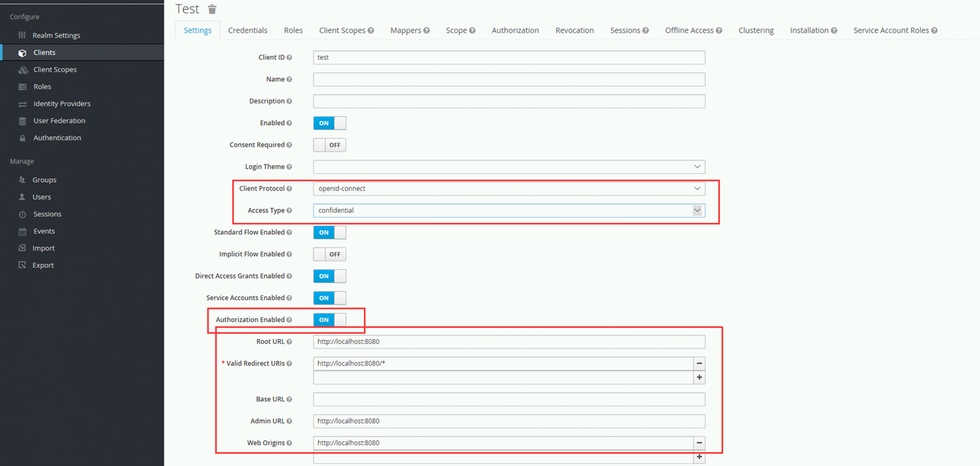Switch to the Roles tab
980x466 pixels.
point(293,30)
